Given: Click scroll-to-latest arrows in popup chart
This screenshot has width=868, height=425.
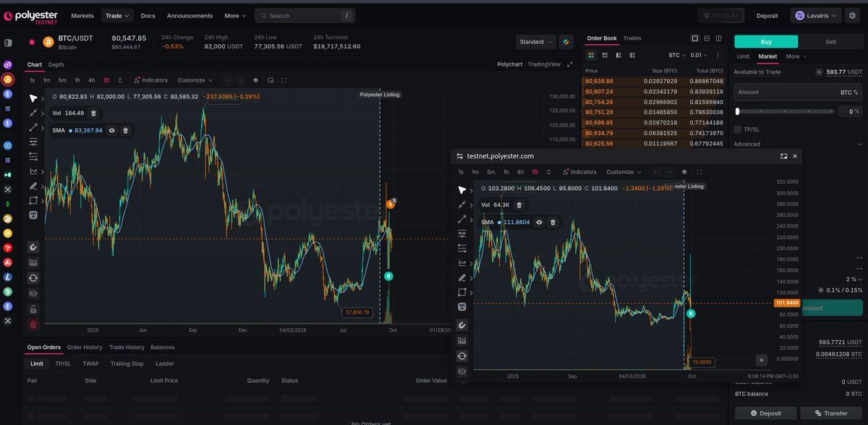Looking at the screenshot, I should coord(761,359).
